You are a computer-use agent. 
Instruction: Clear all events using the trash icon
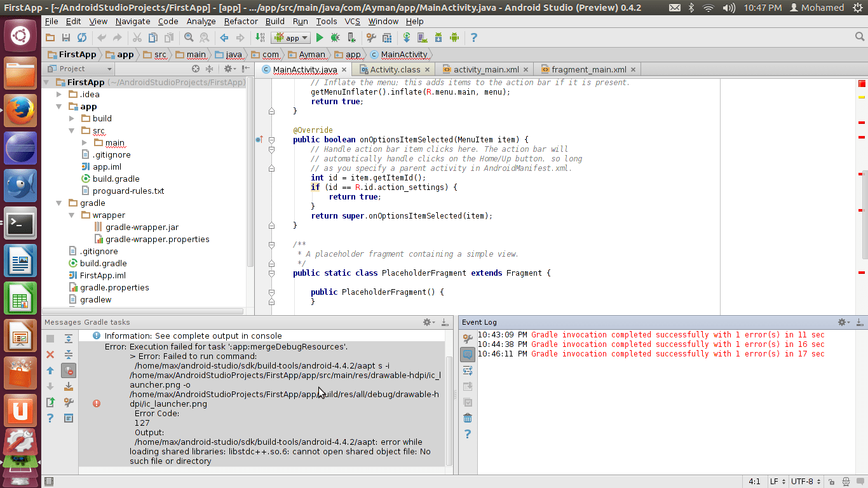468,417
